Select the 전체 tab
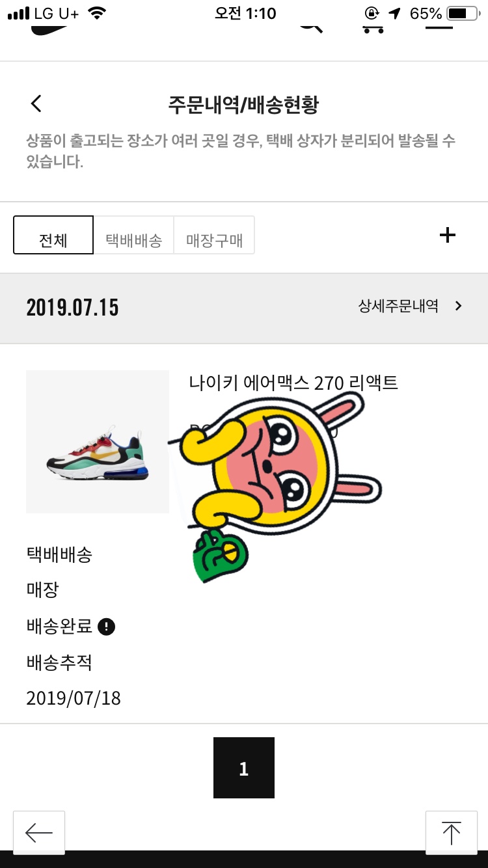The height and width of the screenshot is (868, 488). (53, 235)
